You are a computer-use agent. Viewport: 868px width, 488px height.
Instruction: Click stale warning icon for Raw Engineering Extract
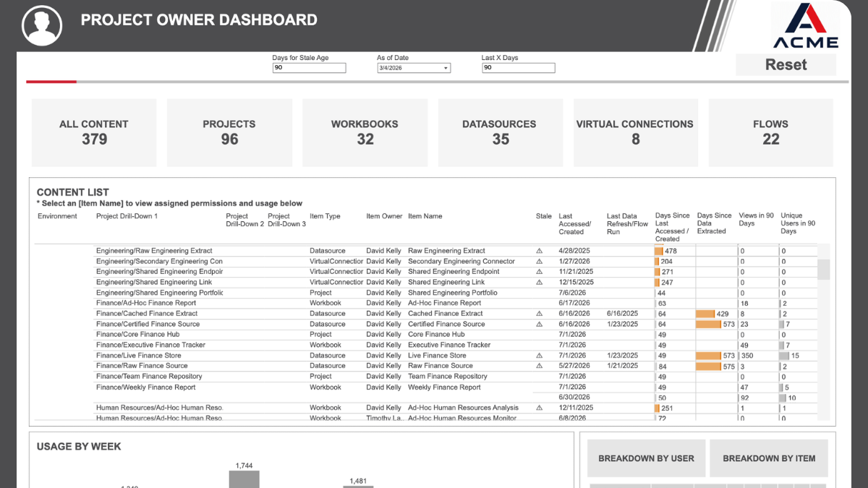(539, 251)
